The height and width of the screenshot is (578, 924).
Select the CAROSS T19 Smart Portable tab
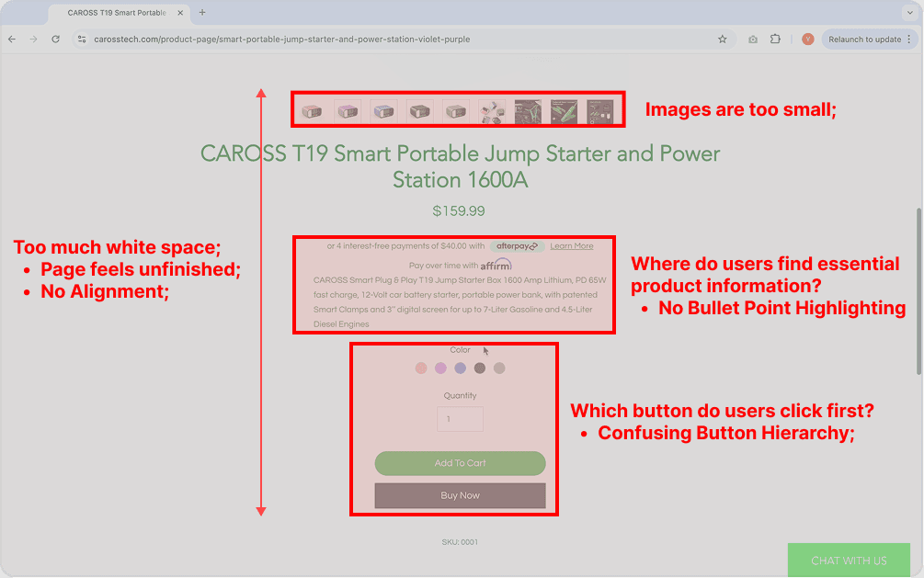click(117, 13)
